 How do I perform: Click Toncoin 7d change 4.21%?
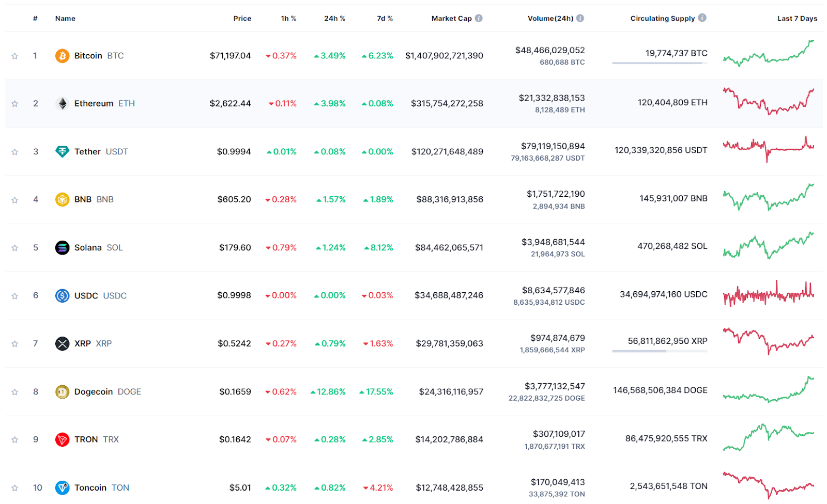(378, 488)
